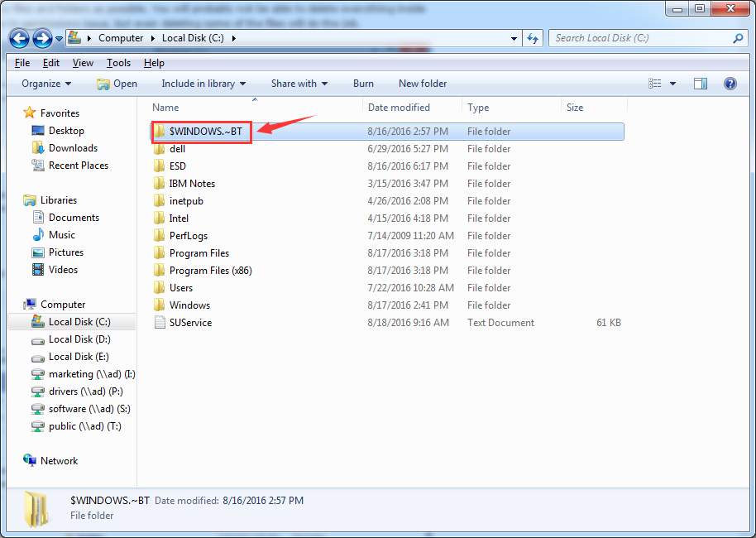Image resolution: width=756 pixels, height=538 pixels.
Task: Open the Share with dropdown
Action: [x=298, y=84]
